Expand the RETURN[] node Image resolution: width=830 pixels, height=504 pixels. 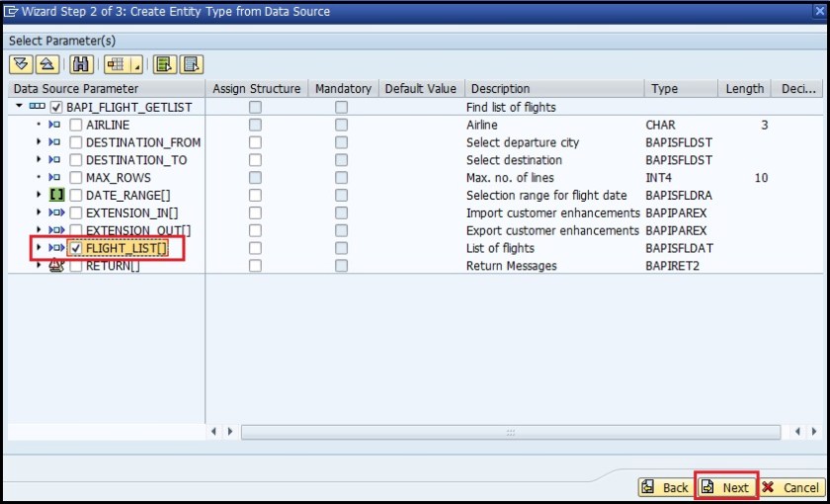point(39,265)
